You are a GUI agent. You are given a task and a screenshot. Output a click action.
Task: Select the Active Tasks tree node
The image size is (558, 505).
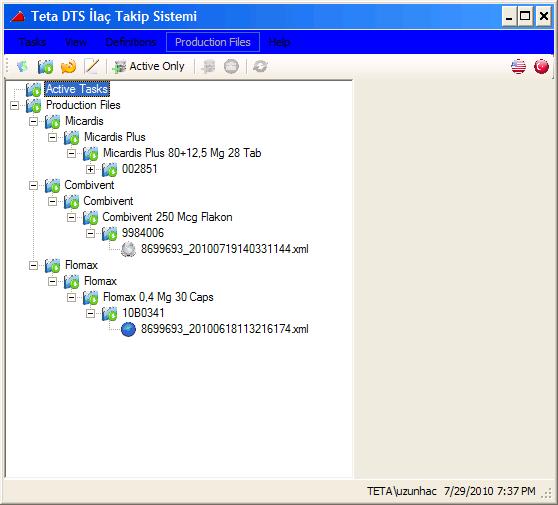(77, 89)
